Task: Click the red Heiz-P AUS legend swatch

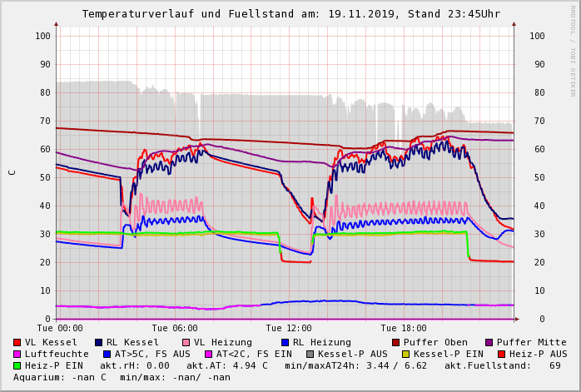Action: (x=501, y=354)
